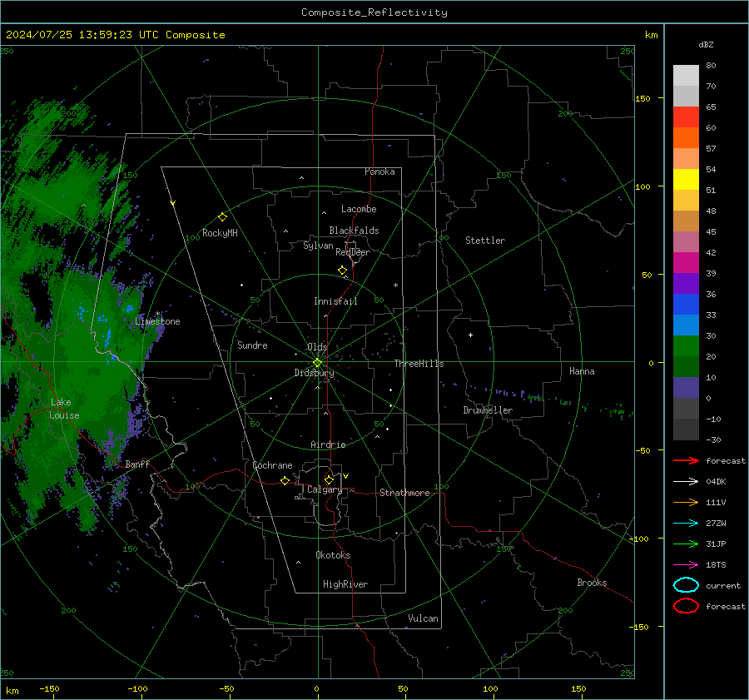The width and height of the screenshot is (749, 700).
Task: Click the Hanna label
Action: (582, 371)
